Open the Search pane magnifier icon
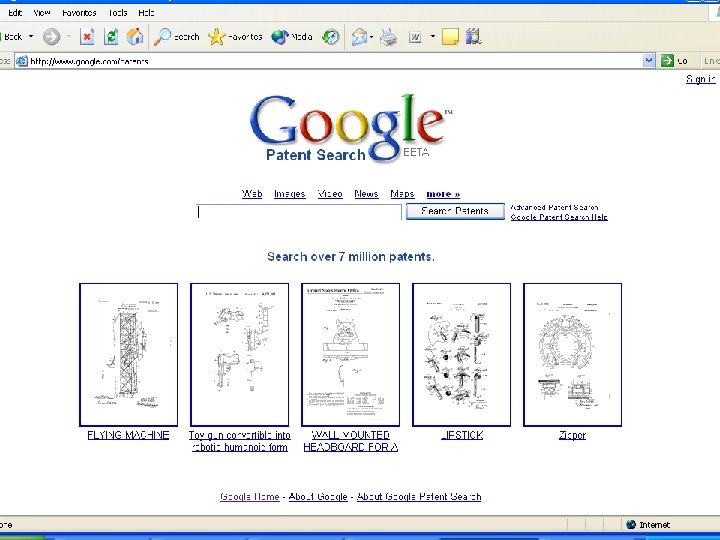Image resolution: width=720 pixels, height=540 pixels. pyautogui.click(x=176, y=37)
